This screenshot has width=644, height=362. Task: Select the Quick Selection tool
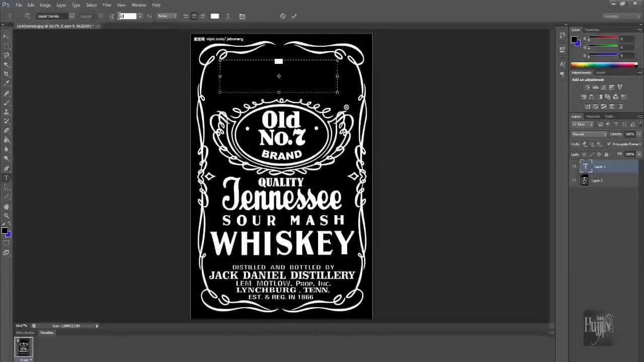6,65
